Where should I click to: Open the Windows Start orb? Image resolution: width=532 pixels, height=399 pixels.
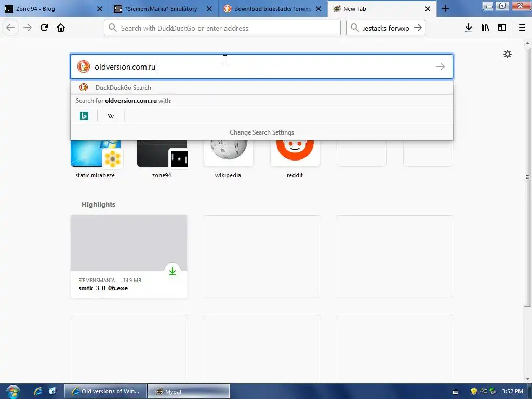pyautogui.click(x=13, y=392)
